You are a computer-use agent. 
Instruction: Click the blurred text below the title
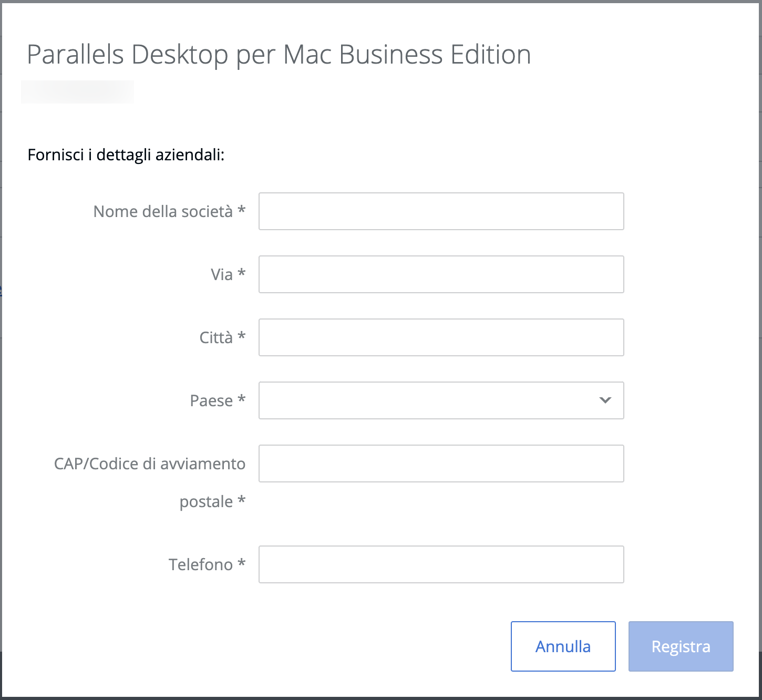click(x=77, y=92)
